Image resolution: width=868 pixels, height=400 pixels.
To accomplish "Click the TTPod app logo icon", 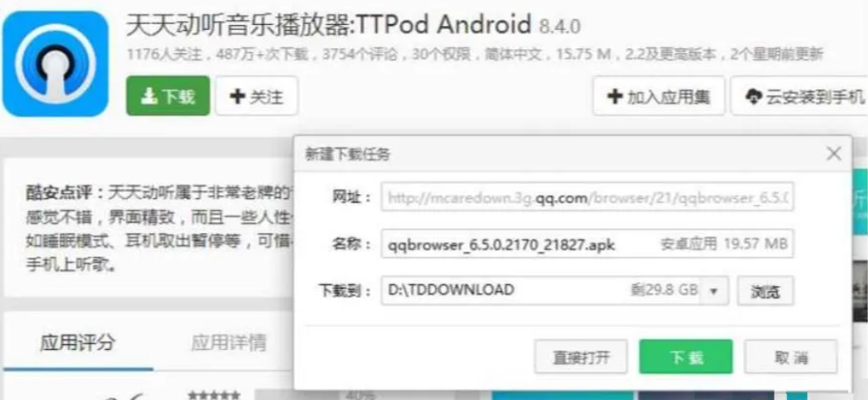I will click(x=55, y=63).
